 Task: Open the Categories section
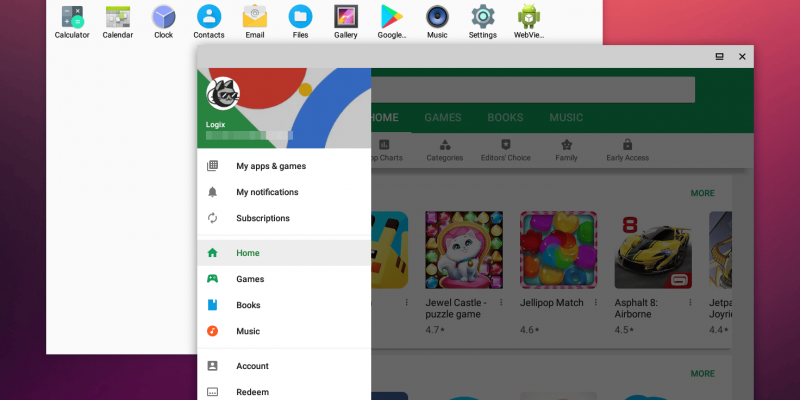[x=445, y=151]
